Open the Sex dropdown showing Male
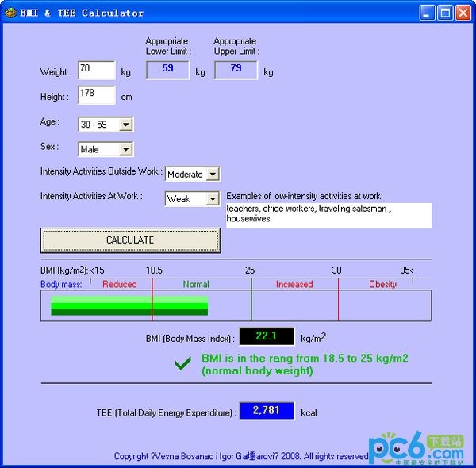Viewport: 476px width, 468px height. (x=106, y=149)
